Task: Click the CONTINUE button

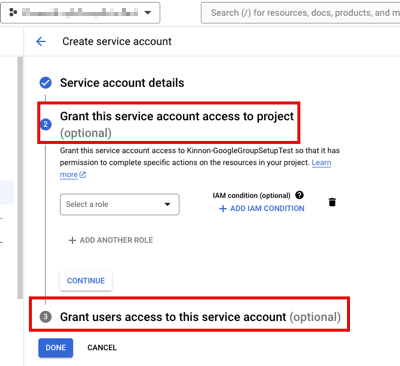Action: tap(86, 281)
